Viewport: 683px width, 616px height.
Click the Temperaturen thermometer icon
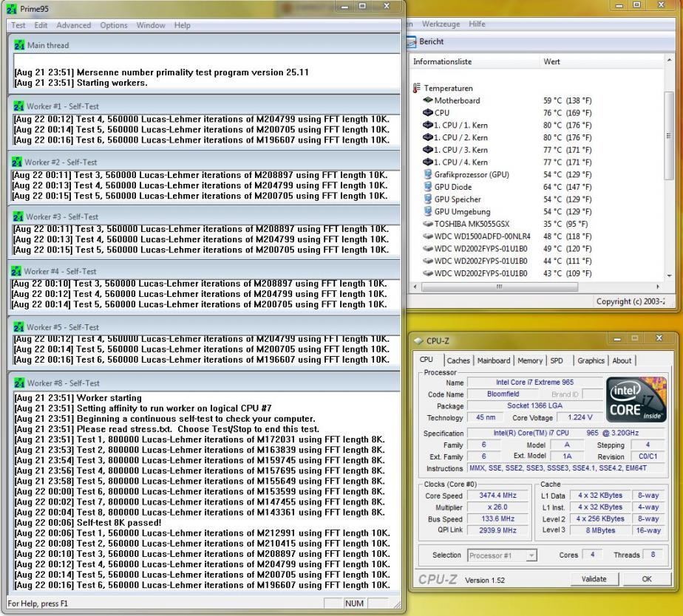pos(417,88)
